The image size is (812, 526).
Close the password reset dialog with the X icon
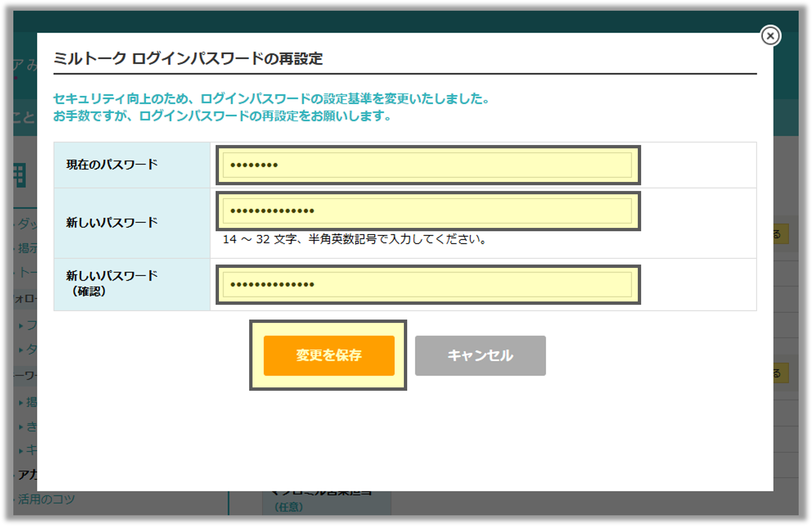(770, 35)
